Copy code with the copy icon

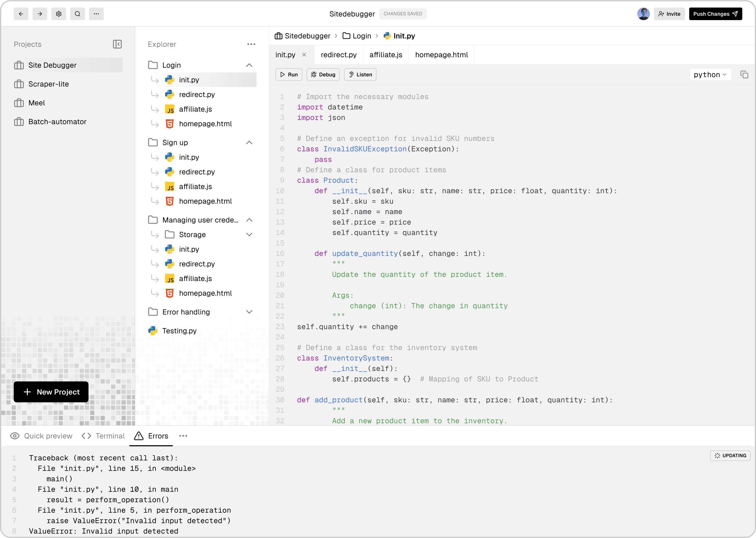744,75
